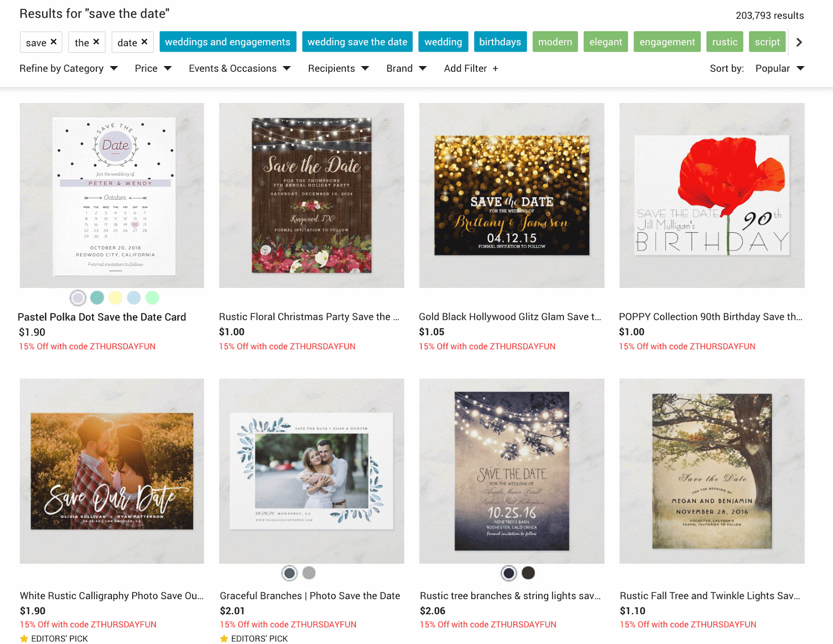Open the Gold Black Hollywood Glitz card thumbnail
This screenshot has width=833, height=644.
coord(511,195)
